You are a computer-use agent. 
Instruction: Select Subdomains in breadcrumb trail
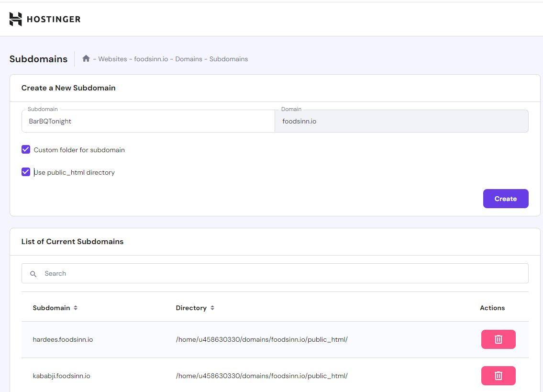(x=229, y=59)
